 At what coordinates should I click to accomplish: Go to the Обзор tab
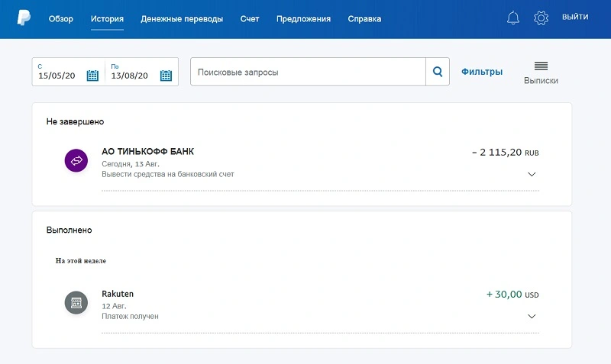(61, 18)
